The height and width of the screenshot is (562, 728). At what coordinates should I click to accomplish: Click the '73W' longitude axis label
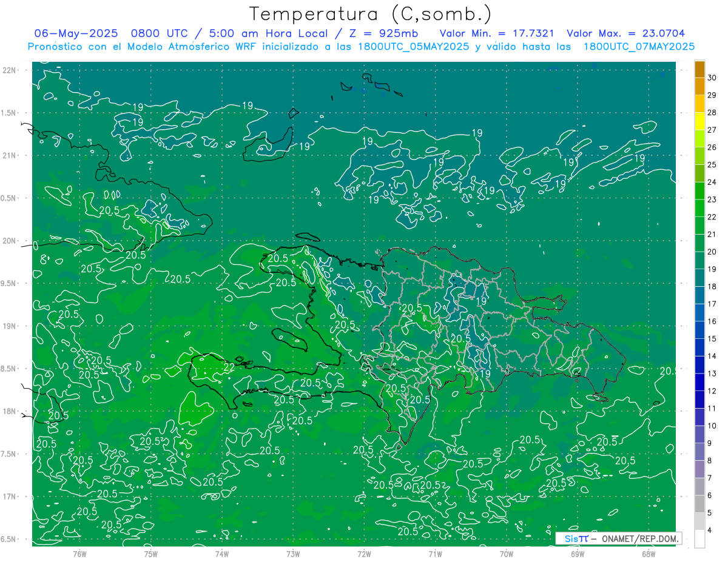click(293, 554)
